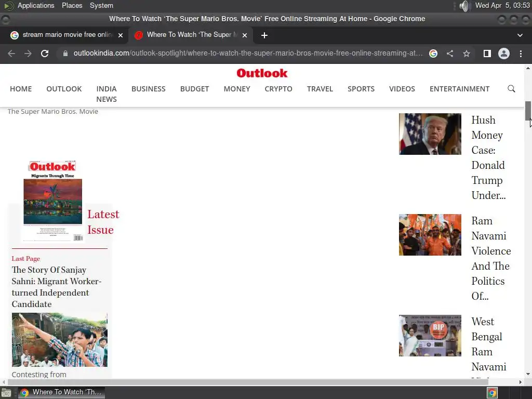Open the System menu

(x=101, y=5)
